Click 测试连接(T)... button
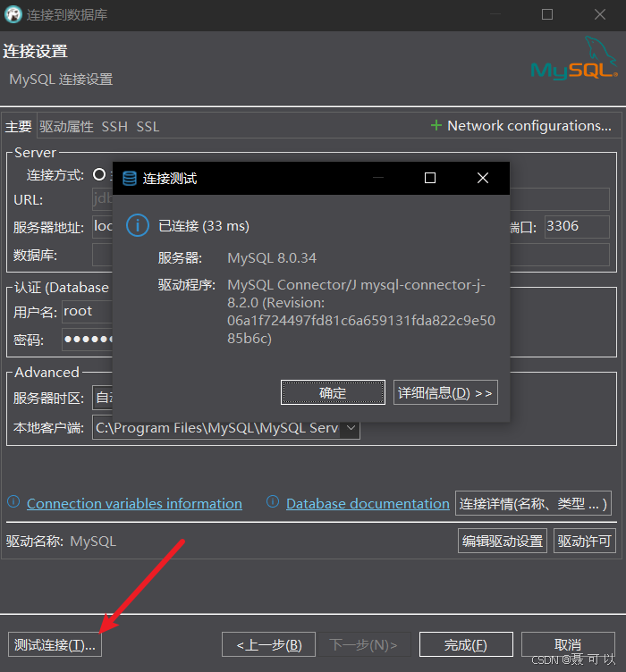This screenshot has width=626, height=672. pos(55,644)
